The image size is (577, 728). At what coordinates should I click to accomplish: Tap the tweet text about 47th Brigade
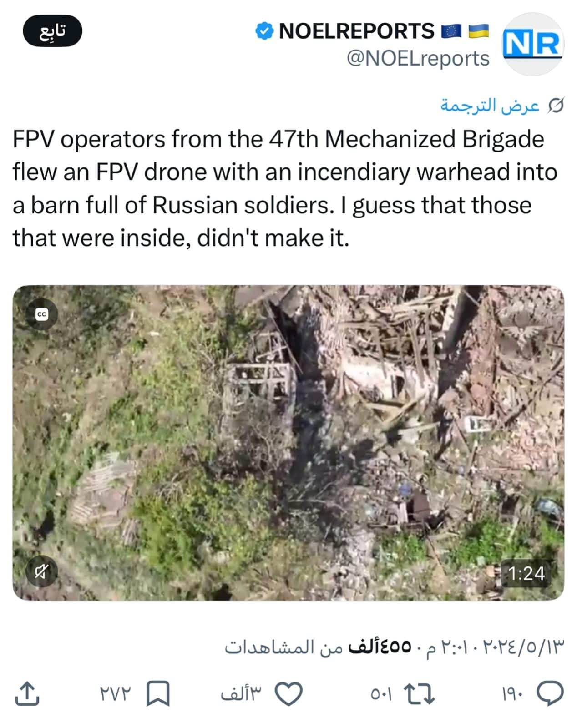point(285,188)
